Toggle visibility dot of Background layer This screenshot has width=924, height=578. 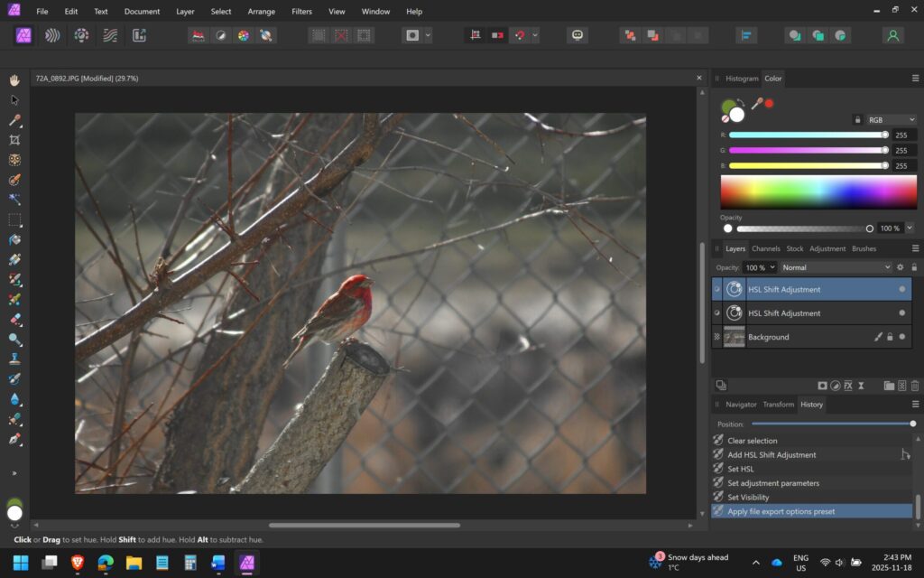(x=901, y=337)
